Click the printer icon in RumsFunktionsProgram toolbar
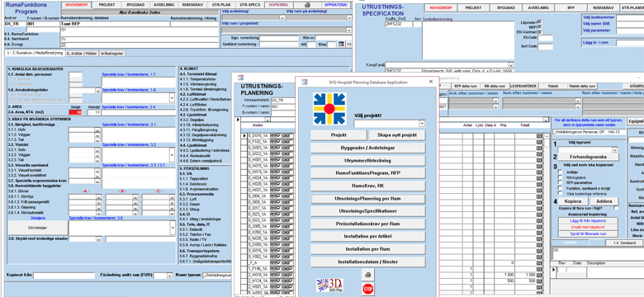644x297 pixels. (307, 5)
